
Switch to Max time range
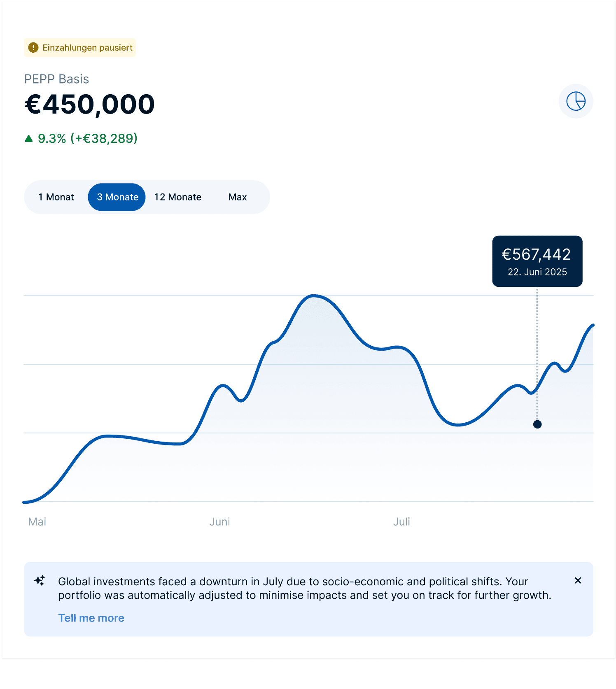[x=238, y=197]
